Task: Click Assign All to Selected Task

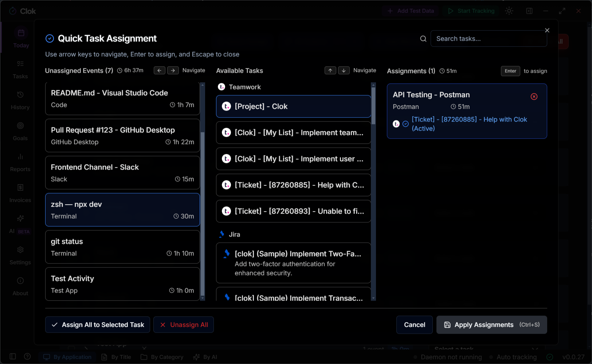Action: 98,325
